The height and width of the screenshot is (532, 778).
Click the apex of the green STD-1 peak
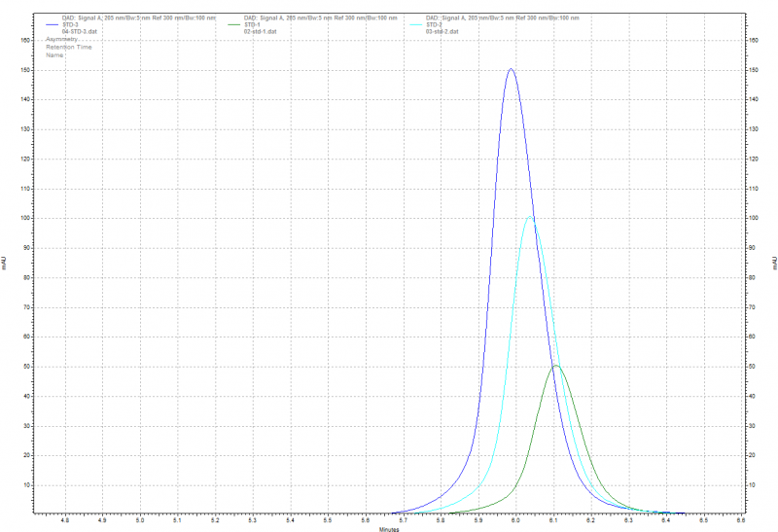[x=555, y=366]
